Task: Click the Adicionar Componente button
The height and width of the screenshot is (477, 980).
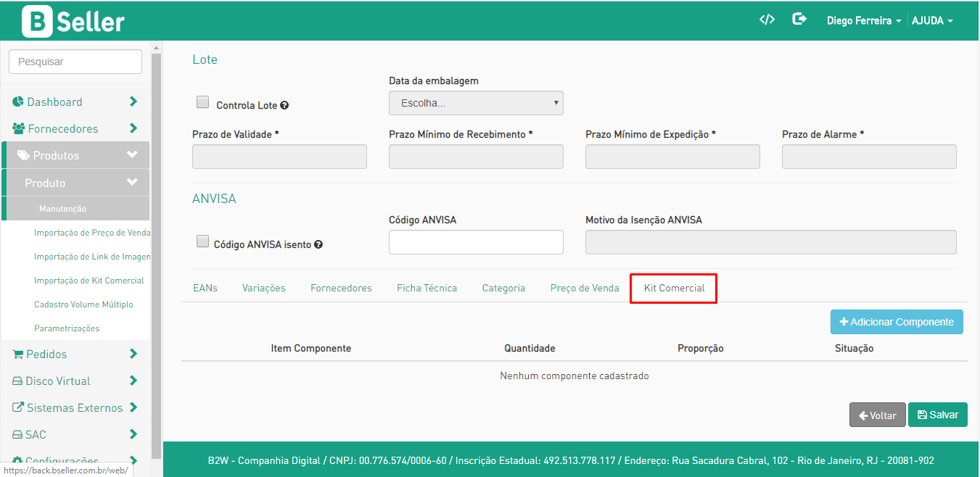Action: [897, 322]
